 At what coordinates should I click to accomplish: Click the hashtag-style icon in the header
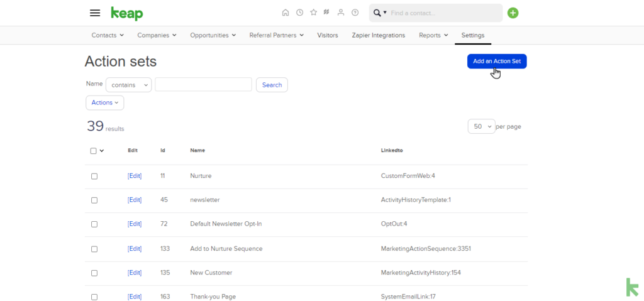(326, 13)
